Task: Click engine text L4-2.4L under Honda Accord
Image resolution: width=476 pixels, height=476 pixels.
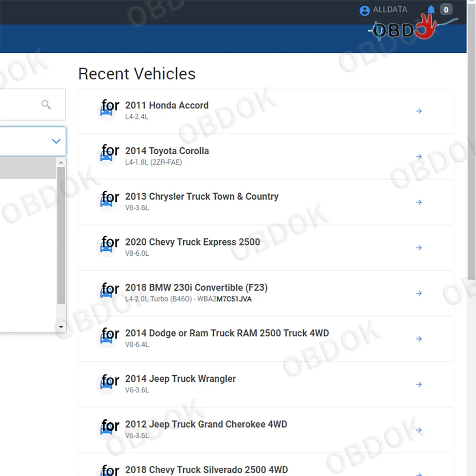Action: click(x=137, y=117)
